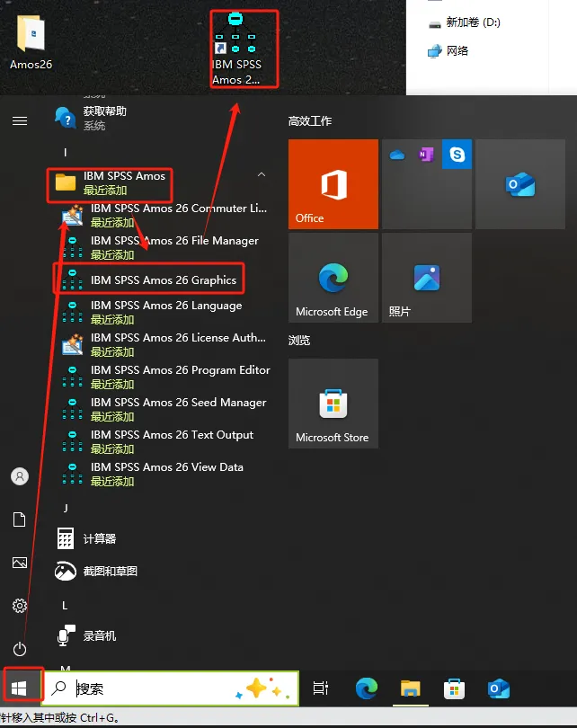
Task: Launch IBM SPSS Amos 26 Graphics
Action: (x=148, y=280)
